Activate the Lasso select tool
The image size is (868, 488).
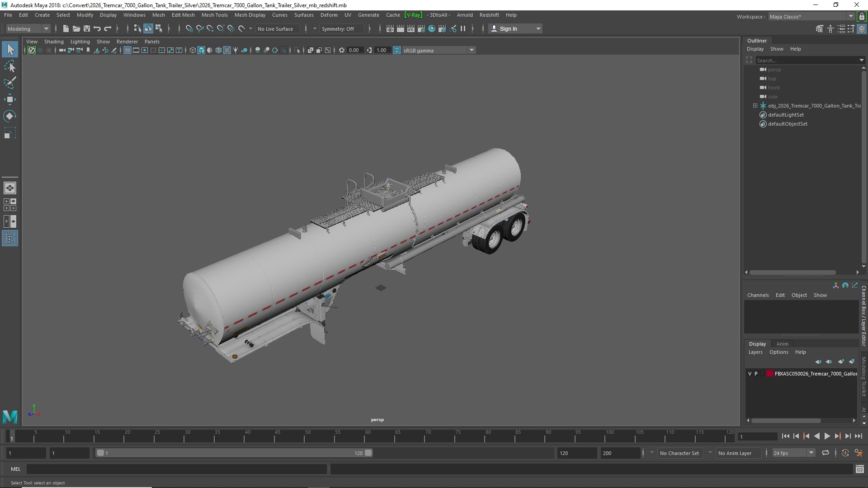tap(10, 66)
